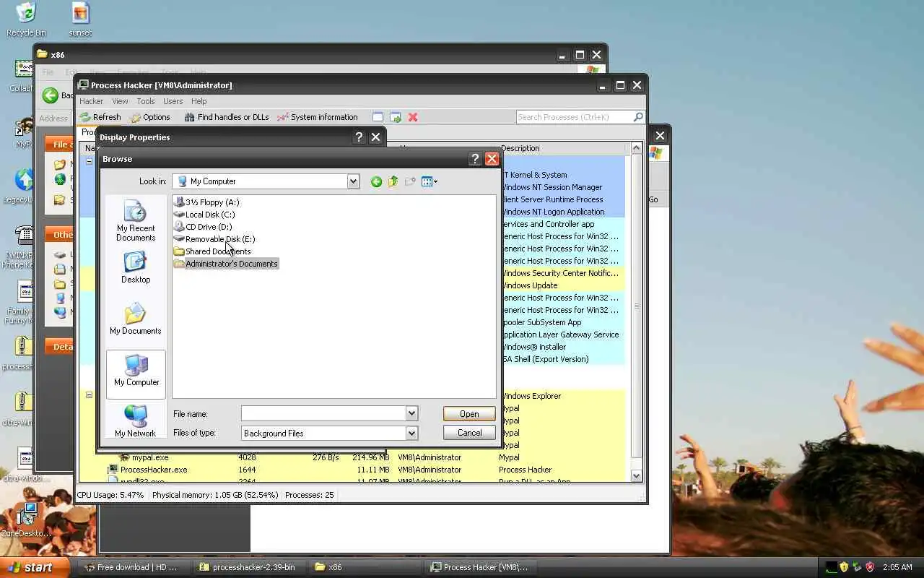Expand the File name dropdown arrow
The image size is (924, 578).
click(x=411, y=413)
